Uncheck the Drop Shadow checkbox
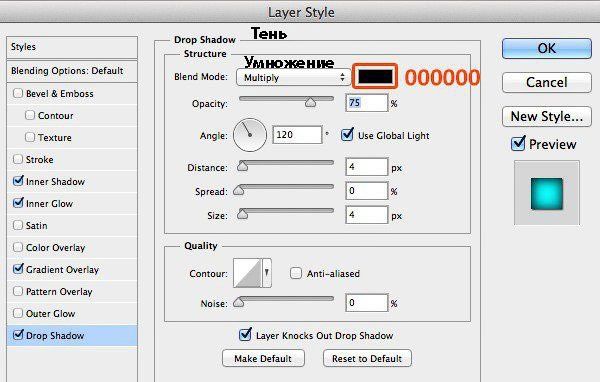 [18, 335]
